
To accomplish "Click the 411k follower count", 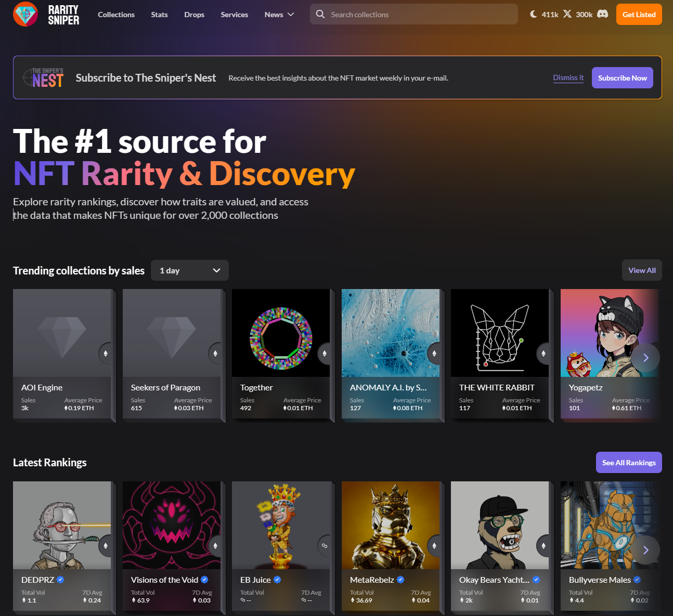I will (550, 15).
